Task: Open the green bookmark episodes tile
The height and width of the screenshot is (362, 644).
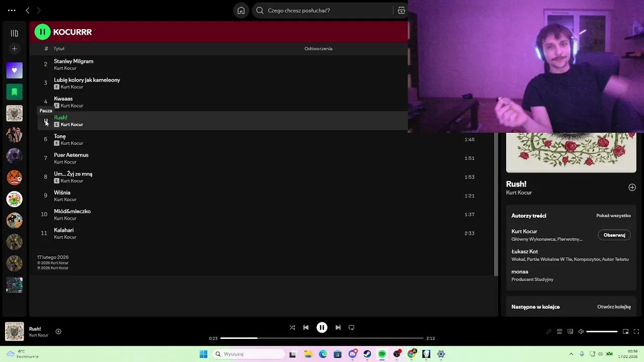Action: [x=14, y=92]
